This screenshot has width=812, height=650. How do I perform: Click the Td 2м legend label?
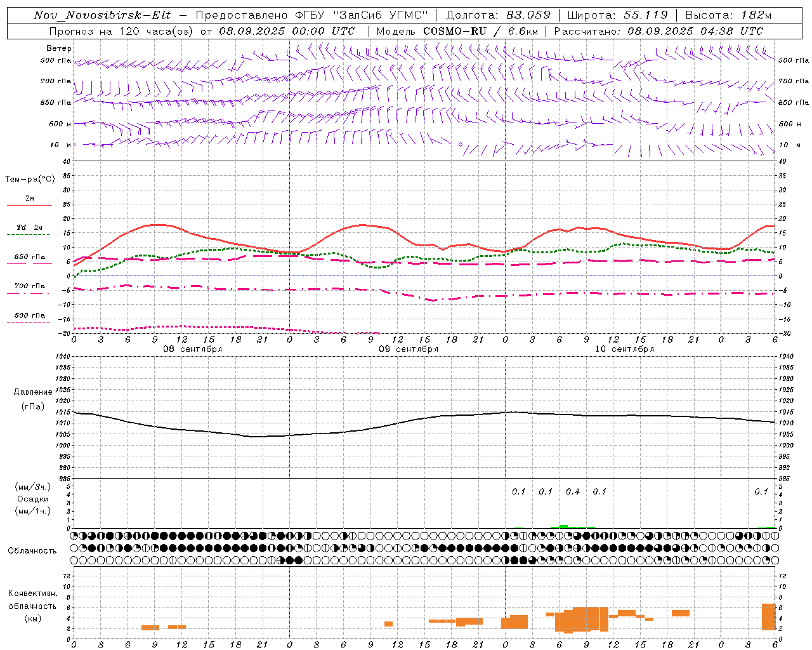point(30,227)
